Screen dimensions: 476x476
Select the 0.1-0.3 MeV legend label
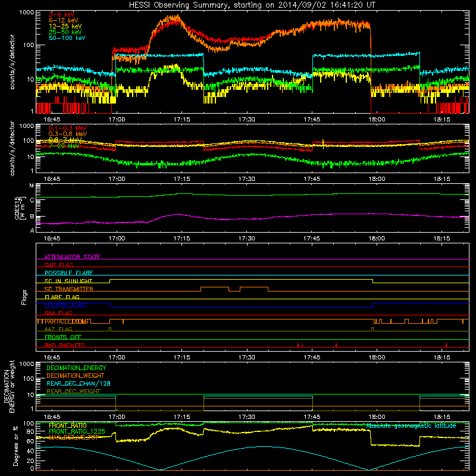[x=68, y=128]
